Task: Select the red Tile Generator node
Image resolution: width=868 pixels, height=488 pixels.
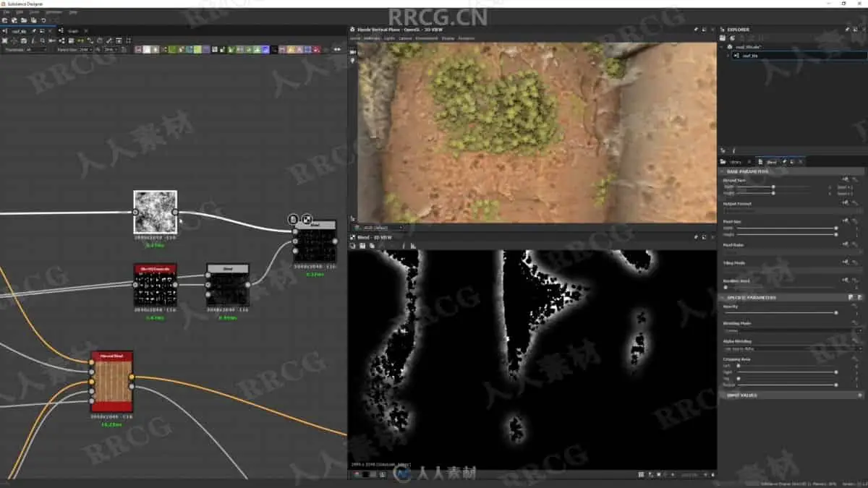Action: coord(155,284)
